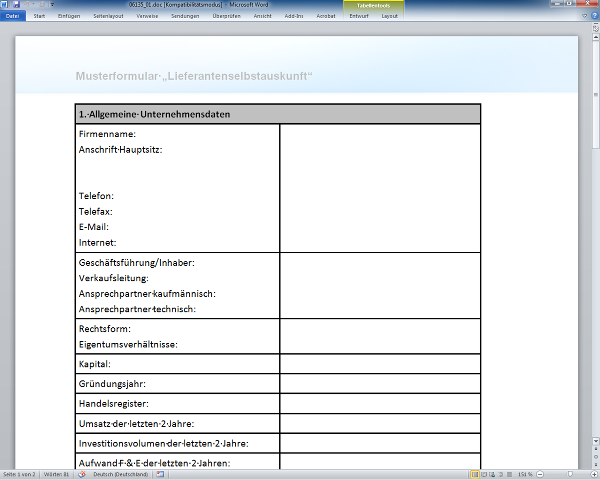Switch to Print Layout view
The image size is (600, 480).
click(475, 474)
